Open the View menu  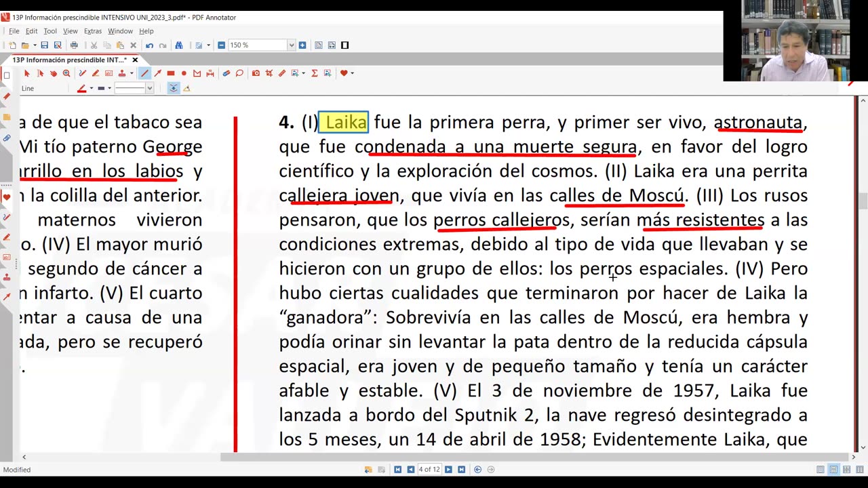tap(71, 31)
